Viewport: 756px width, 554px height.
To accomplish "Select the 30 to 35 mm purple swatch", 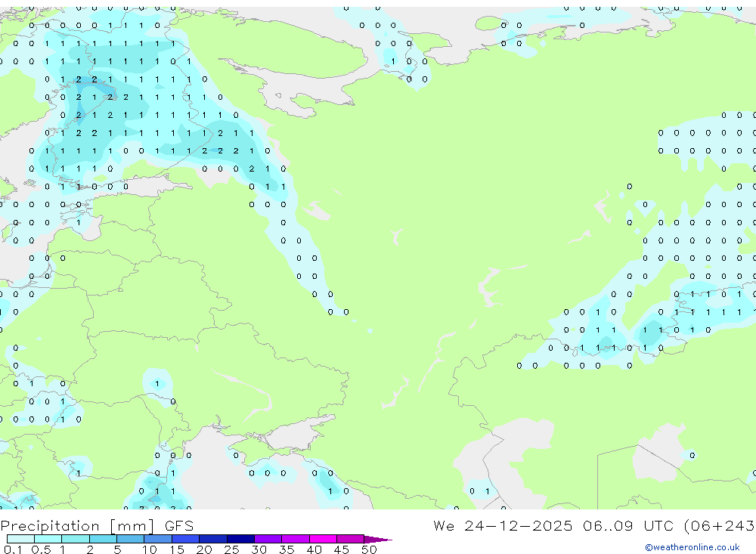I will point(268,539).
